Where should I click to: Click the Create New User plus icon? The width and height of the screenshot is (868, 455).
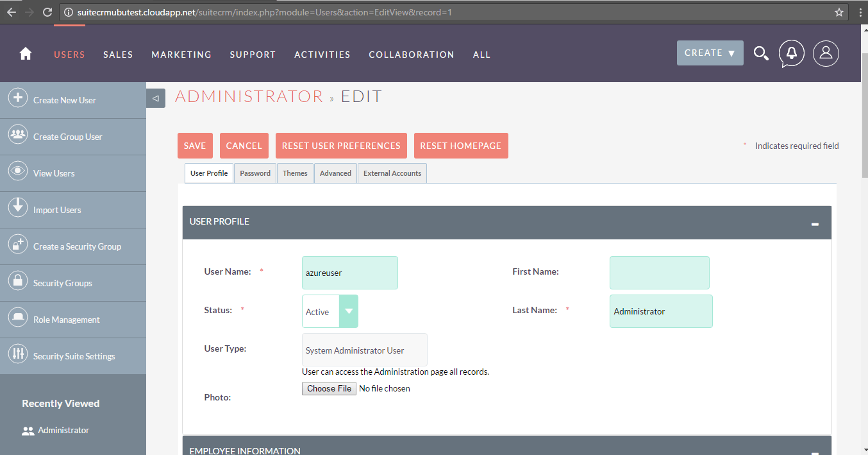(x=17, y=99)
